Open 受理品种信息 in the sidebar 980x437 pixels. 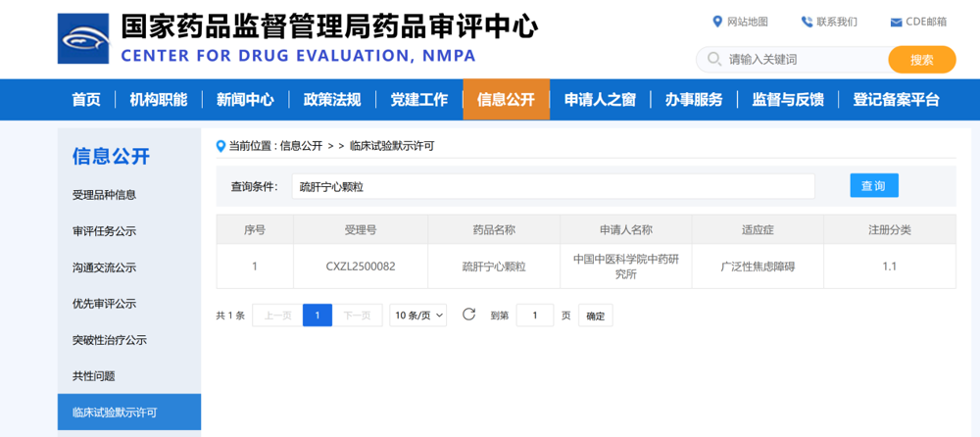104,195
